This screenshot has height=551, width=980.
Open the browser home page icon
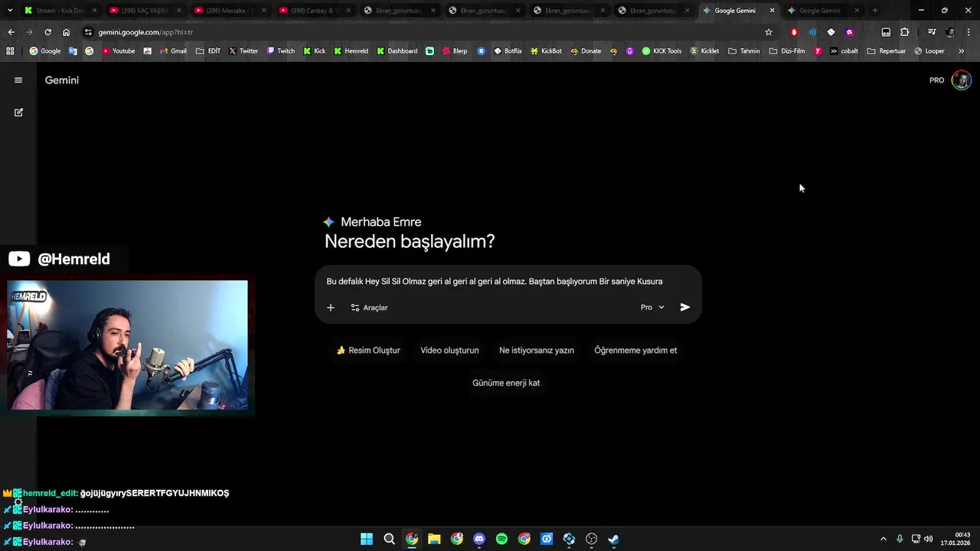(x=66, y=32)
